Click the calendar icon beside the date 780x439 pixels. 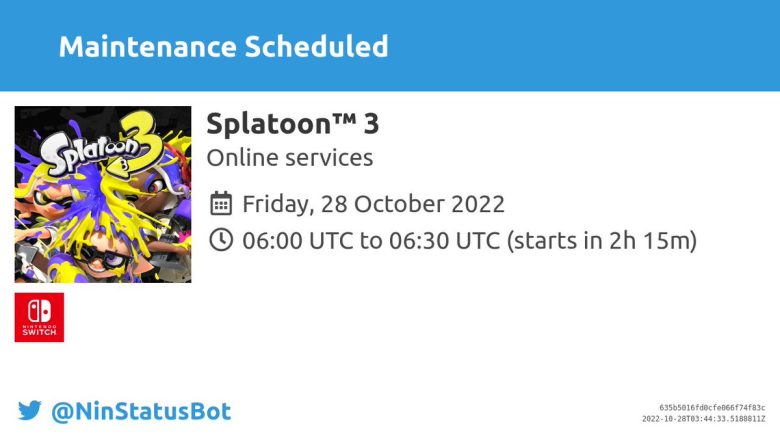221,204
